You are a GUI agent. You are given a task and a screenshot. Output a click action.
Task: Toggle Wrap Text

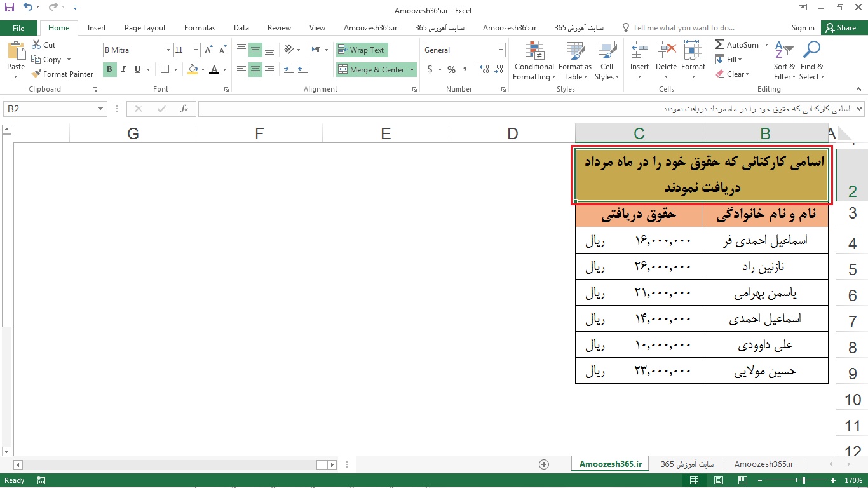(362, 50)
